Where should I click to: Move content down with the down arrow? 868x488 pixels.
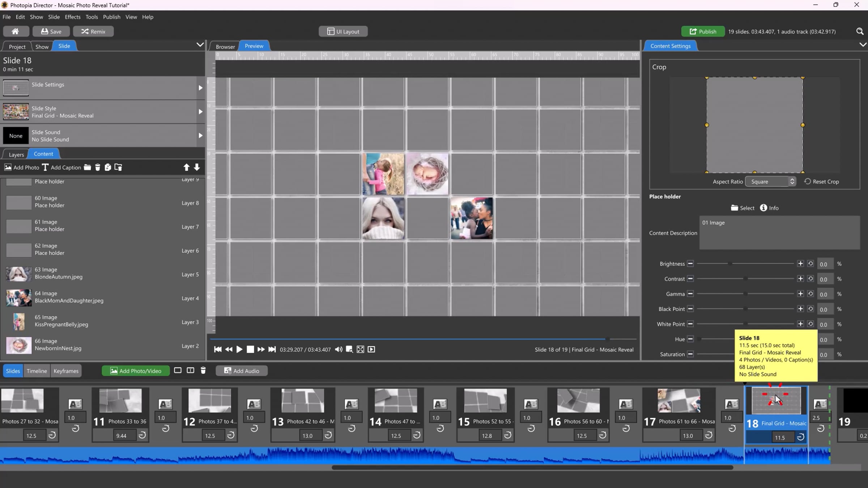(x=197, y=167)
